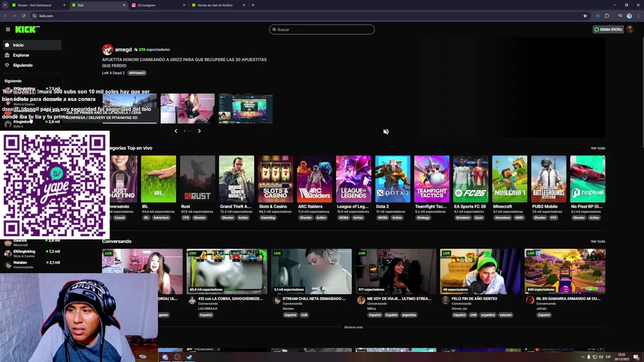Screen dimensions: 644x362
Task: Open the Kleven_bo channel avatar
Action: pos(445,300)
